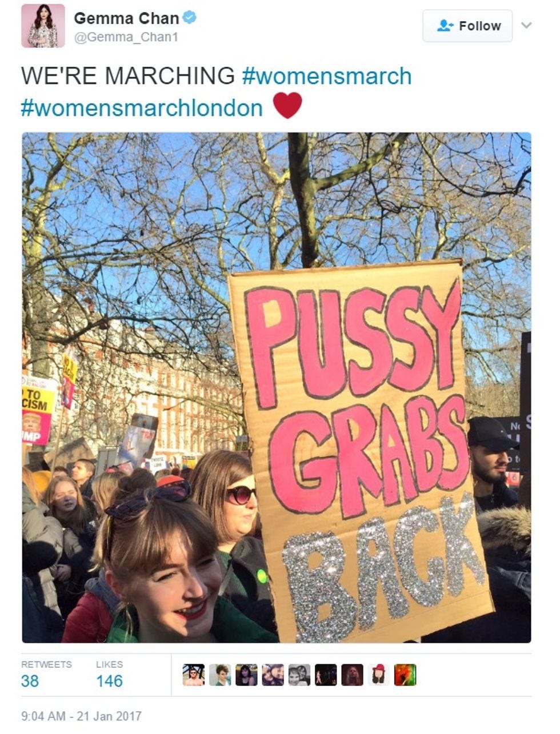
Task: Open the attached march photo
Action: coord(277,387)
